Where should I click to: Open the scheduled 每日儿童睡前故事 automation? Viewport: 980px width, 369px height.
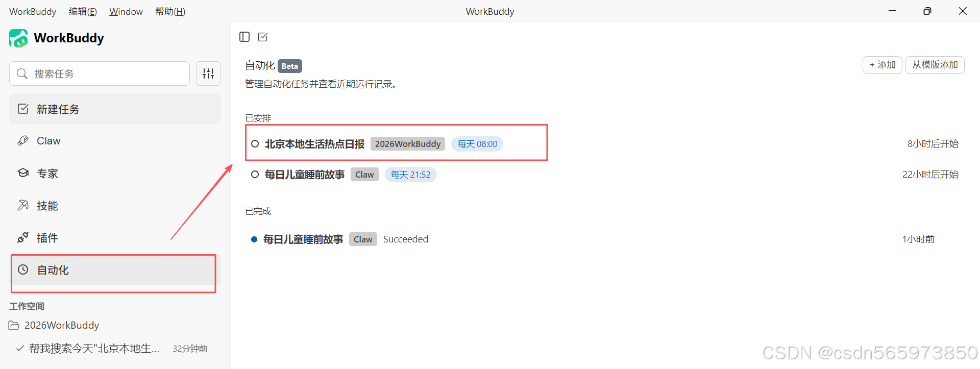point(305,175)
